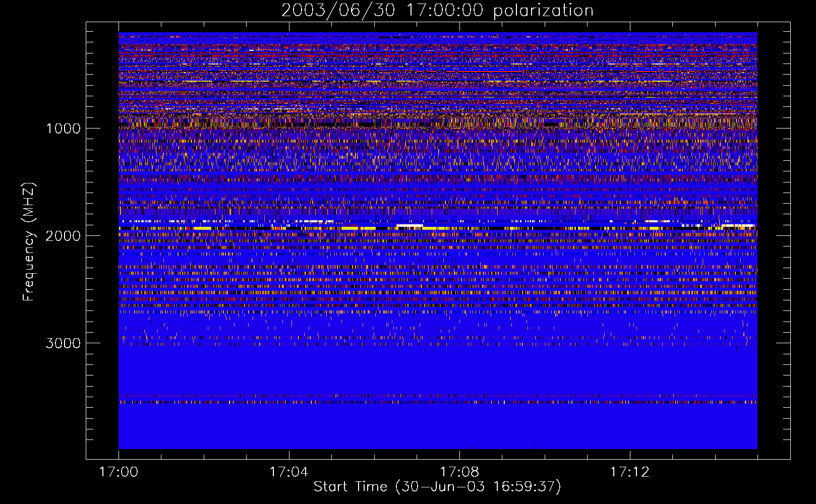Click the 17:04 time tick label
Image resolution: width=816 pixels, height=504 pixels.
click(289, 472)
